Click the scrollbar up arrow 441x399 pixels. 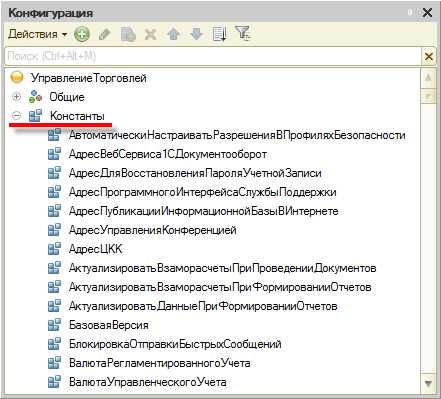coord(428,78)
